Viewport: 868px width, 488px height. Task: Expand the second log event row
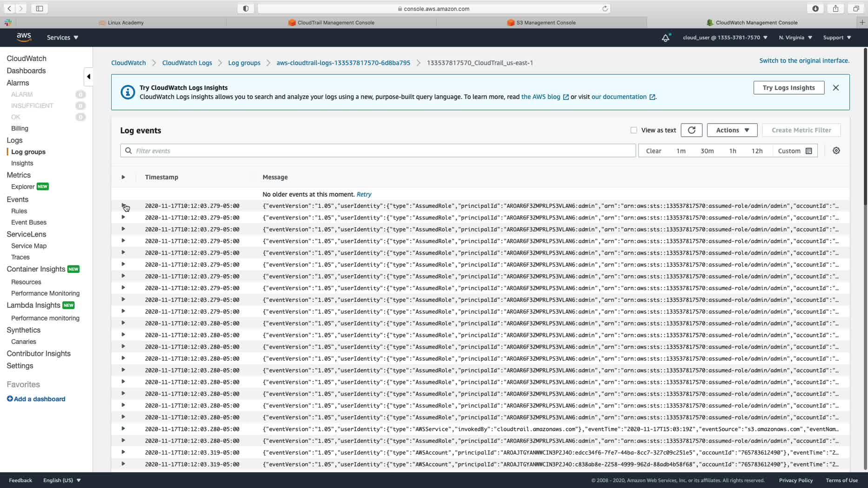(123, 218)
